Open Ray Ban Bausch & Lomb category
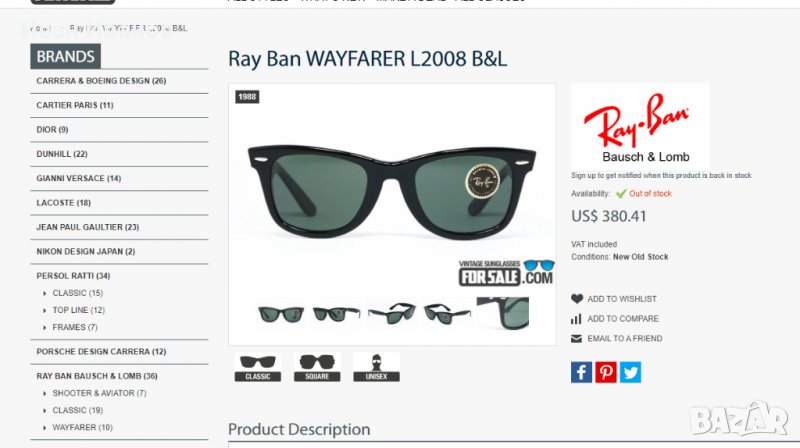800x448 pixels. (97, 376)
